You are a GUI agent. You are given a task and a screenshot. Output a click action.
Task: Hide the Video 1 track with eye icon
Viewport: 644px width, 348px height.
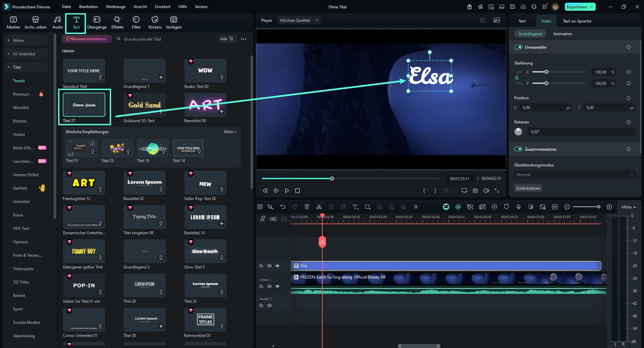(277, 286)
